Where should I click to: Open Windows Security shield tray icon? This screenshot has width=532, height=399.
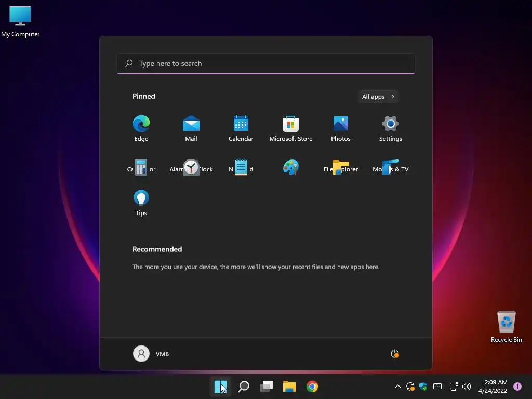(423, 387)
